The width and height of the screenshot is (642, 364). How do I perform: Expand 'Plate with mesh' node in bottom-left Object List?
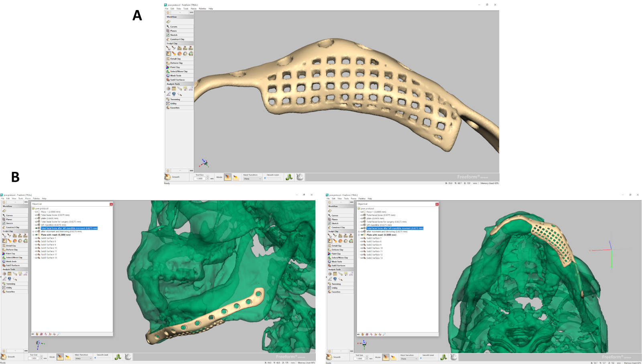pyautogui.click(x=33, y=235)
